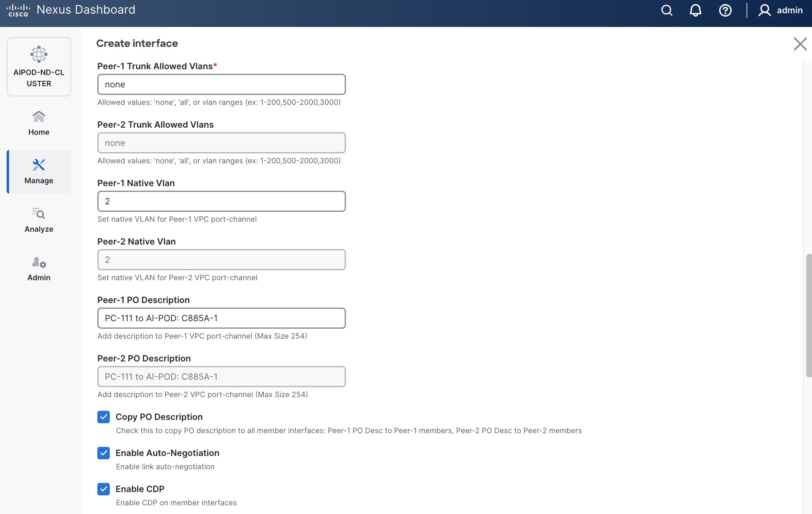
Task: Select the Peer-1 Trunk Allowed Vlans field
Action: point(221,84)
